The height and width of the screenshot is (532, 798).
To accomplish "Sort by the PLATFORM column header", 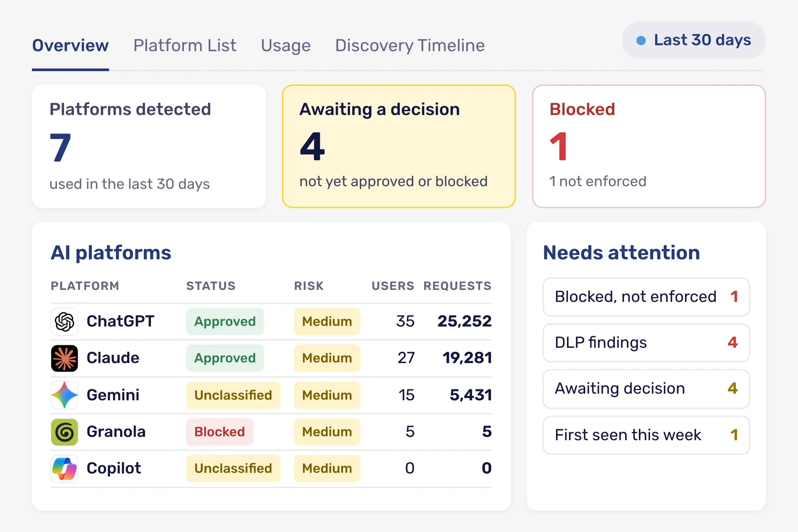I will pyautogui.click(x=85, y=286).
